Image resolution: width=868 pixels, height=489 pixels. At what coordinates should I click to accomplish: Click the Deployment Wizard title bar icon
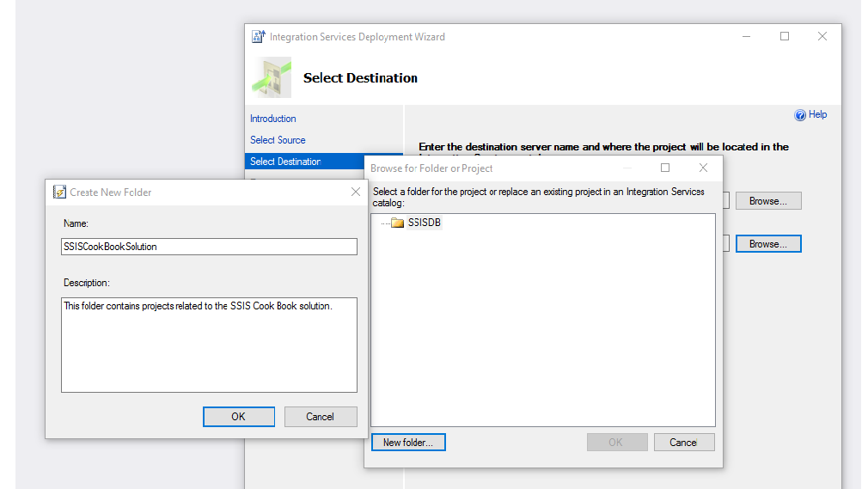pyautogui.click(x=258, y=37)
